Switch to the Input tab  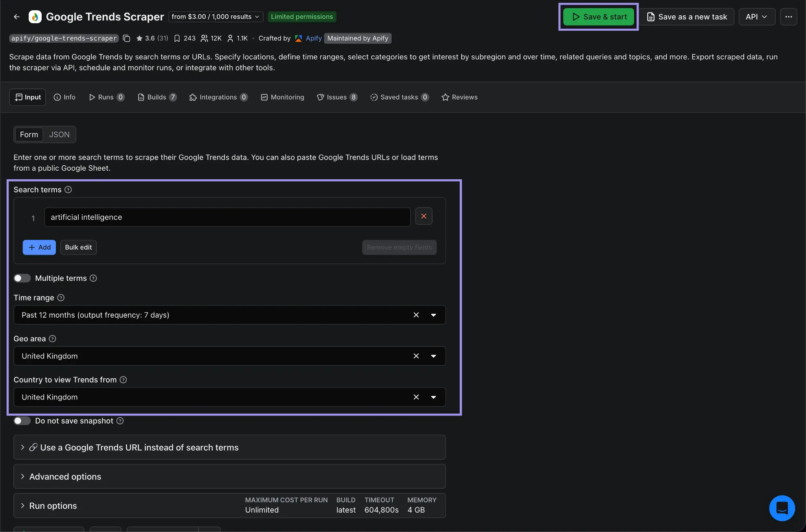28,97
